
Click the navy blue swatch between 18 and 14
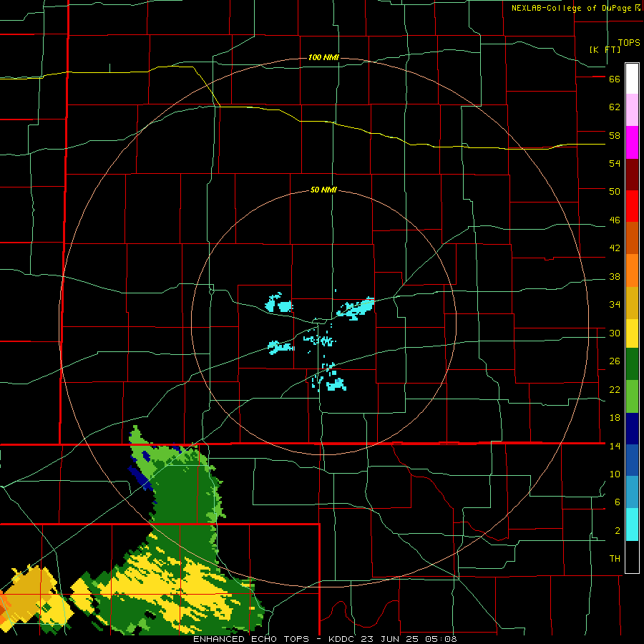tap(632, 429)
